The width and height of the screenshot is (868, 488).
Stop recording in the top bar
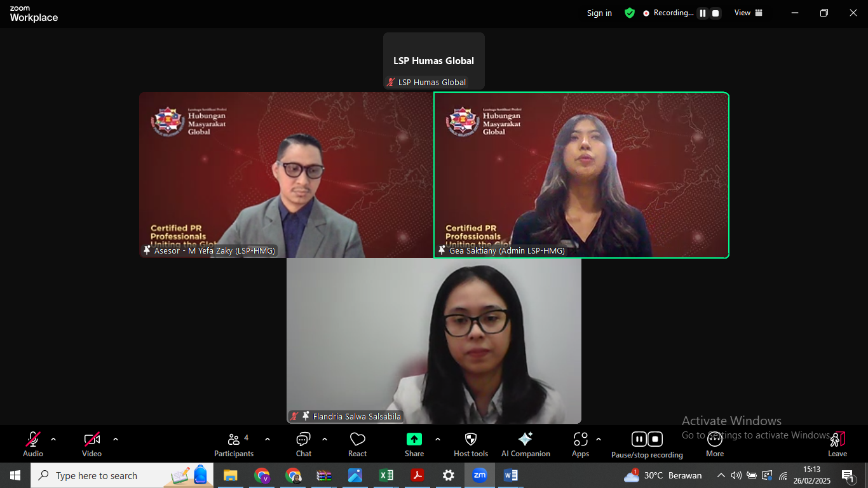[715, 13]
